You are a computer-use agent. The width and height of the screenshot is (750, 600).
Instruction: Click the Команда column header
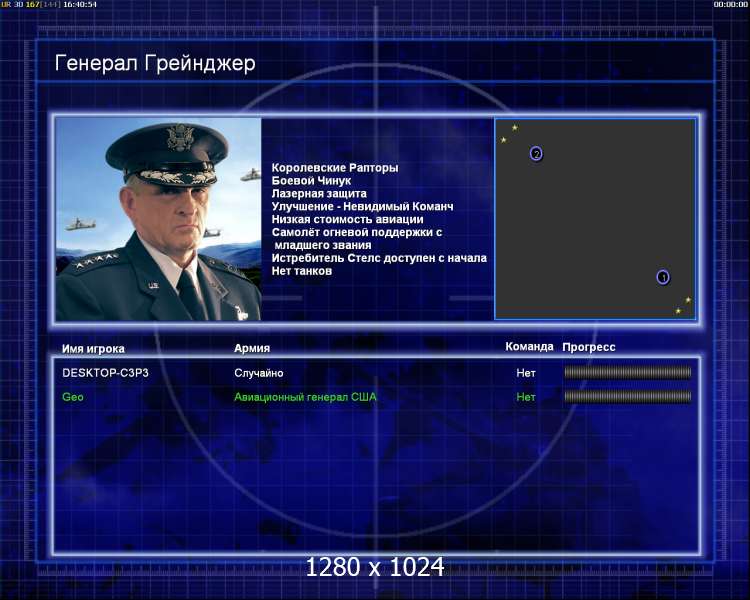tap(529, 346)
